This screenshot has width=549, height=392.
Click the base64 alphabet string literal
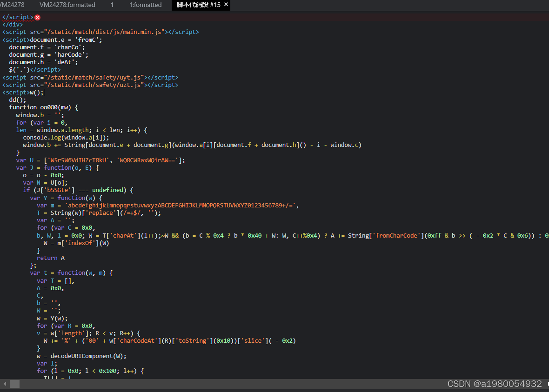[180, 206]
